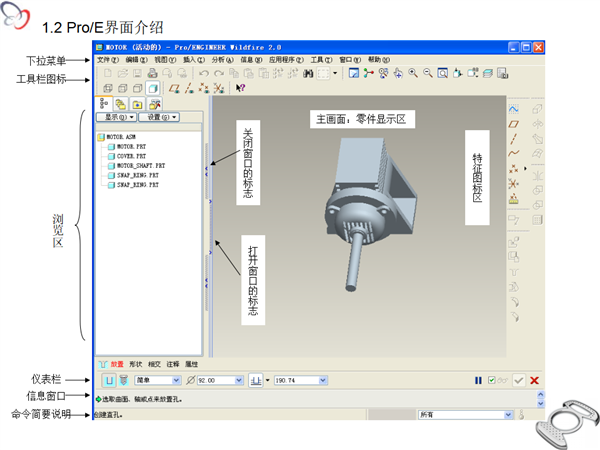Click the Repaint screen icon
Screen dimensions: 600x450
[354, 73]
